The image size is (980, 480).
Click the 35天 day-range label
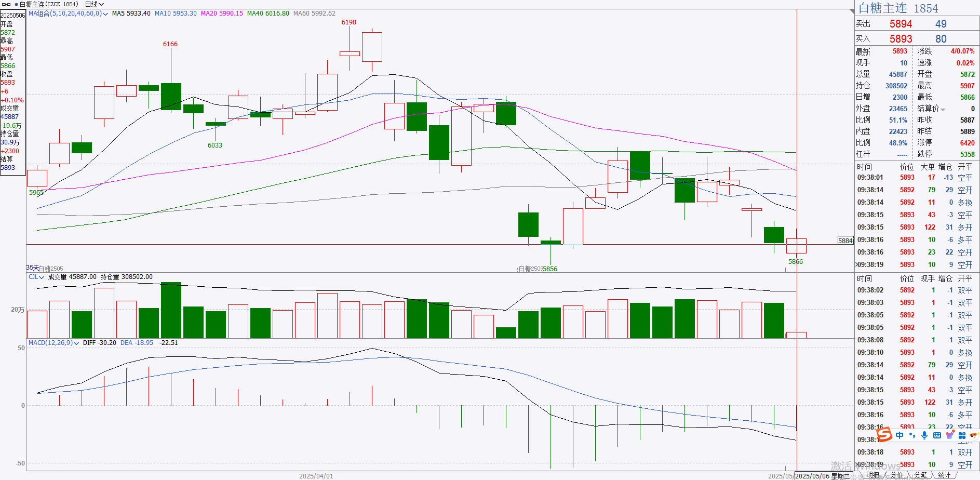tap(32, 268)
